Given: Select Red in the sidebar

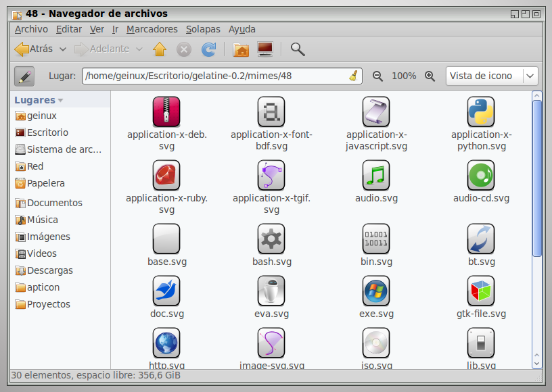Looking at the screenshot, I should [x=29, y=166].
